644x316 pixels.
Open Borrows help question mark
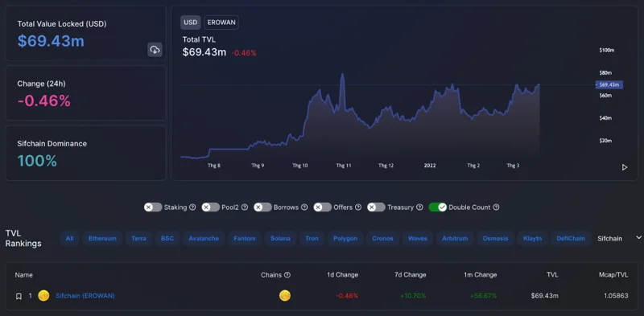tap(304, 207)
